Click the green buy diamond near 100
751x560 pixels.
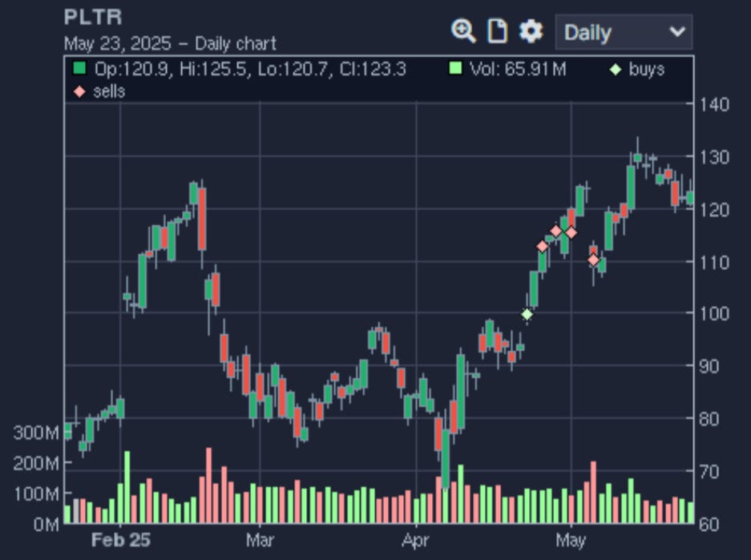click(527, 315)
